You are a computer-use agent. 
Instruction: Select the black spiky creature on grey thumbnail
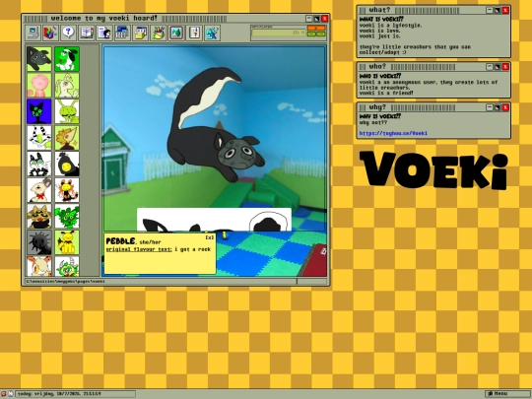(x=39, y=242)
